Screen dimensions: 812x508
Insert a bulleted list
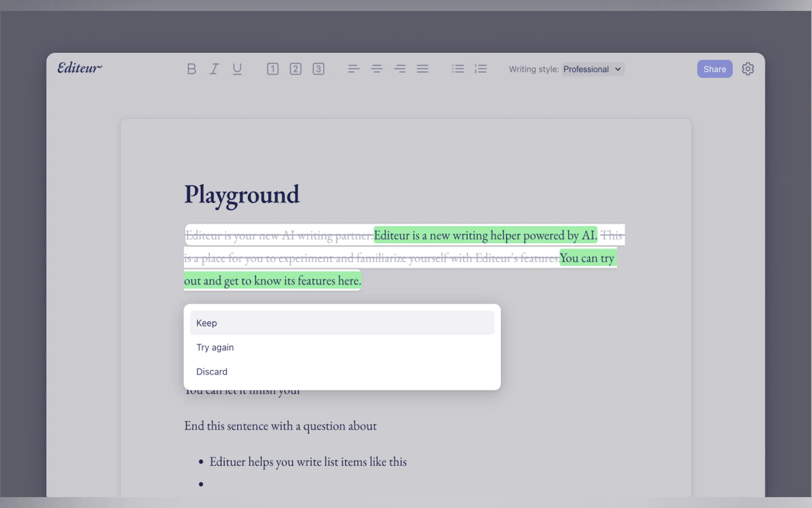click(x=458, y=69)
